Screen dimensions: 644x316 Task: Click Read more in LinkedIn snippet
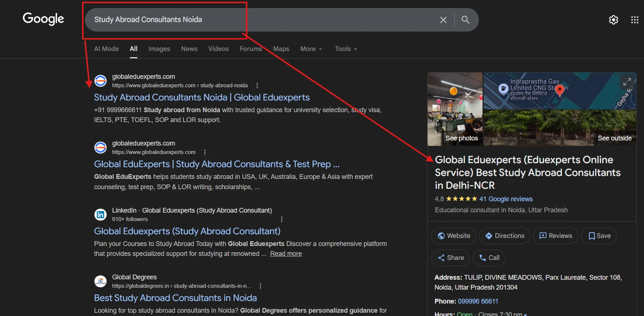pos(286,254)
